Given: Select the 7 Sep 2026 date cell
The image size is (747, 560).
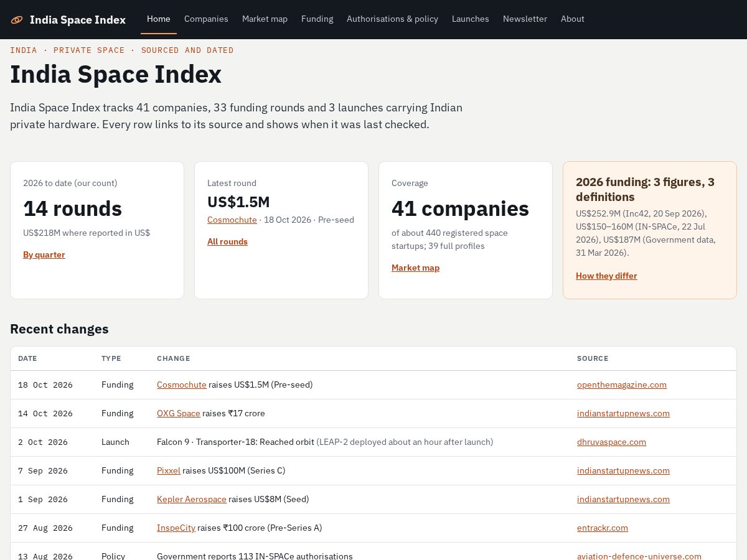Looking at the screenshot, I should [x=43, y=471].
